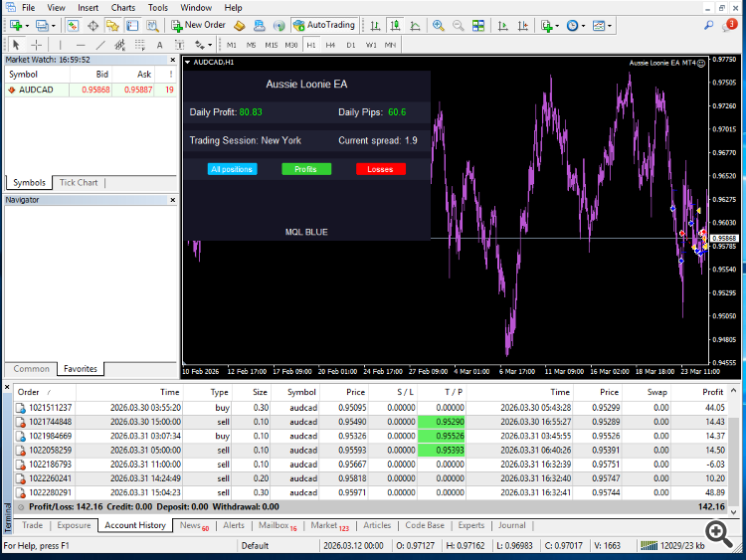Select the Vertical Line drawing tool
The image size is (746, 560).
pyautogui.click(x=60, y=45)
